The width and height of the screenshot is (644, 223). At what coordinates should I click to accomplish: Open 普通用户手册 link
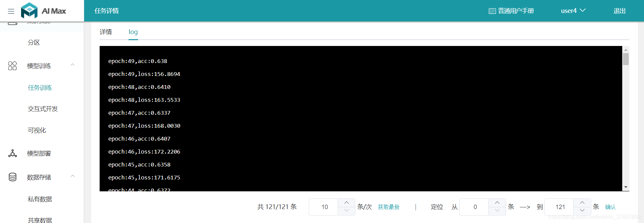pyautogui.click(x=516, y=11)
